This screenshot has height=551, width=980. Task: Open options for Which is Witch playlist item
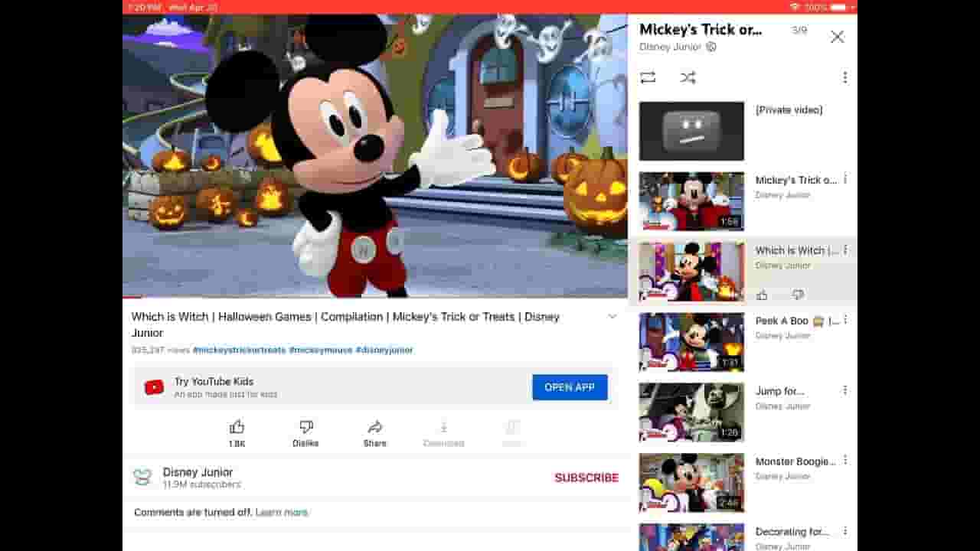[x=845, y=250]
